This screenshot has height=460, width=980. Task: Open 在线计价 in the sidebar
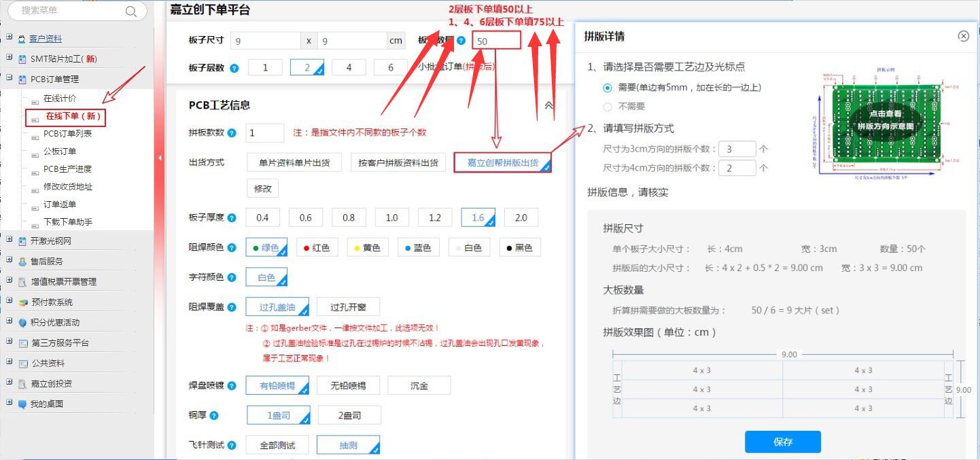pos(60,99)
